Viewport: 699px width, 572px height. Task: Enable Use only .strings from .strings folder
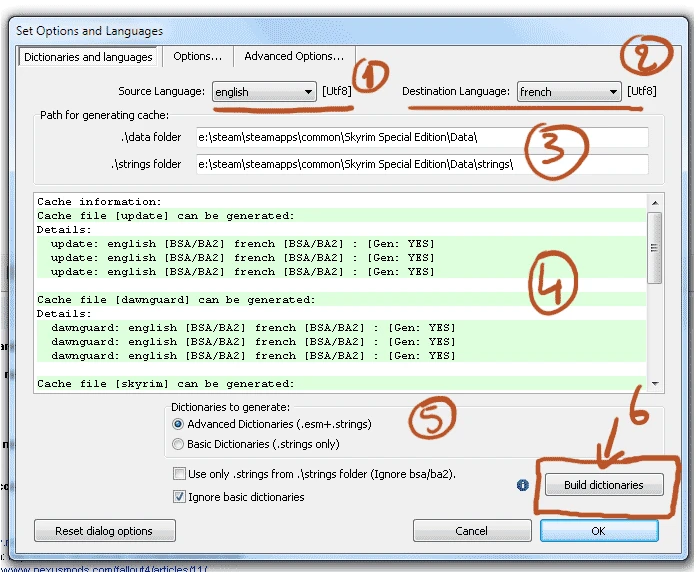(179, 474)
